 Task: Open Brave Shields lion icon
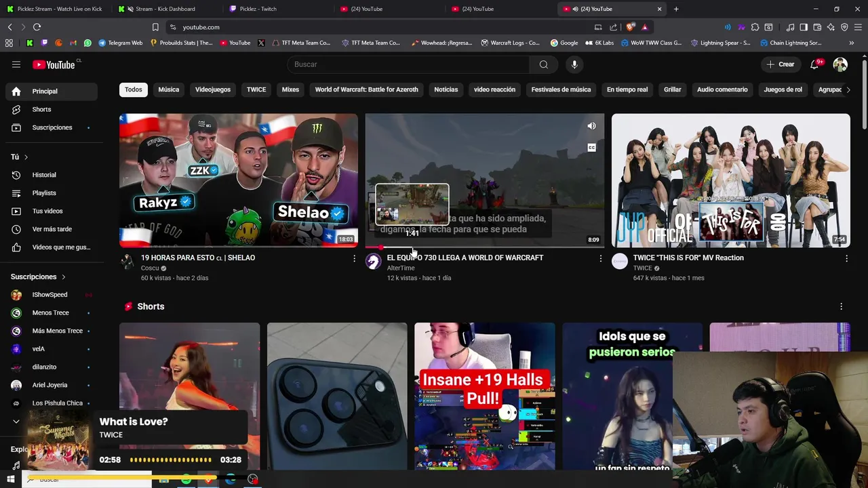pyautogui.click(x=630, y=27)
